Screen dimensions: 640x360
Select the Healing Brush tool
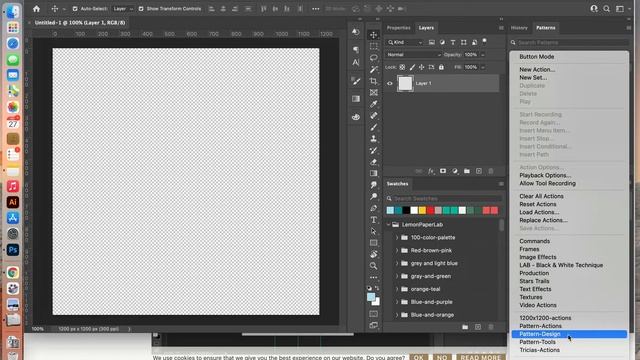(373, 116)
